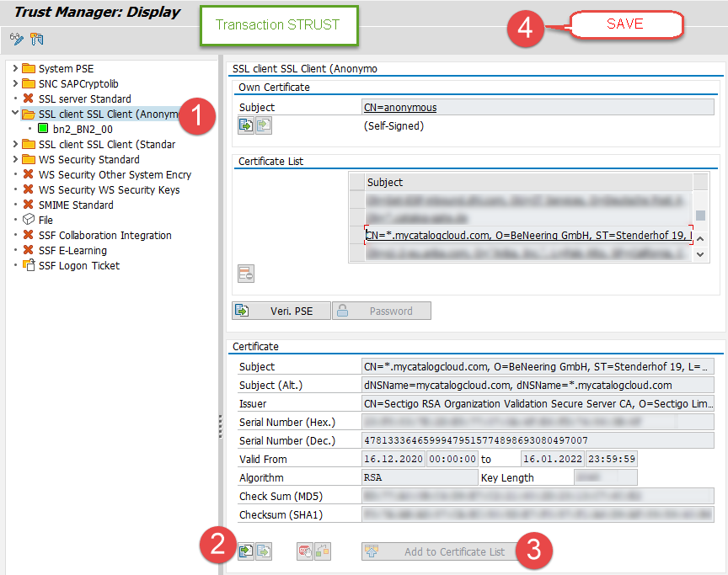Click Export certificate icon at bottom of Certificate section
728x575 pixels.
point(264,551)
